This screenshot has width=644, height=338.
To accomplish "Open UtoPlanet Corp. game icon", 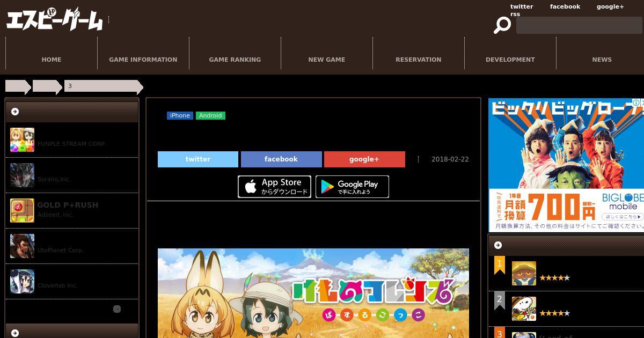I will click(x=22, y=246).
